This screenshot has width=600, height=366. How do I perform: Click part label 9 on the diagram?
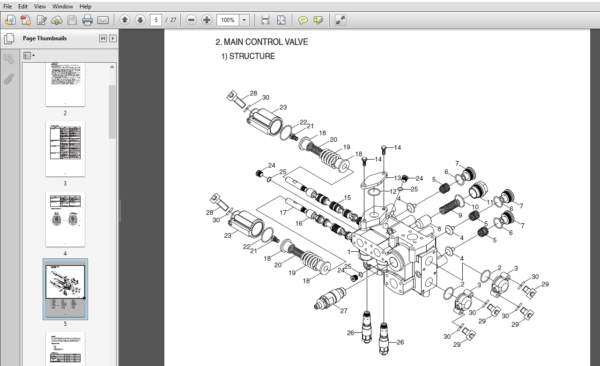(x=460, y=215)
